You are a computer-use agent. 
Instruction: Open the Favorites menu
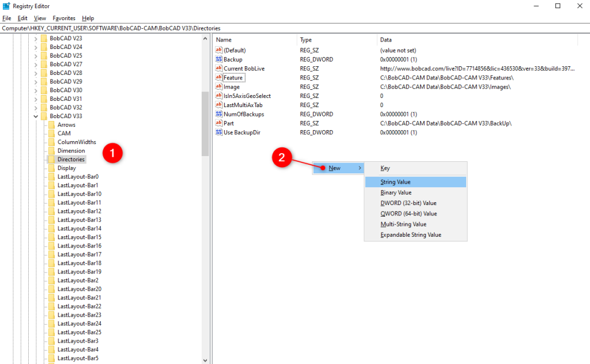[63, 18]
